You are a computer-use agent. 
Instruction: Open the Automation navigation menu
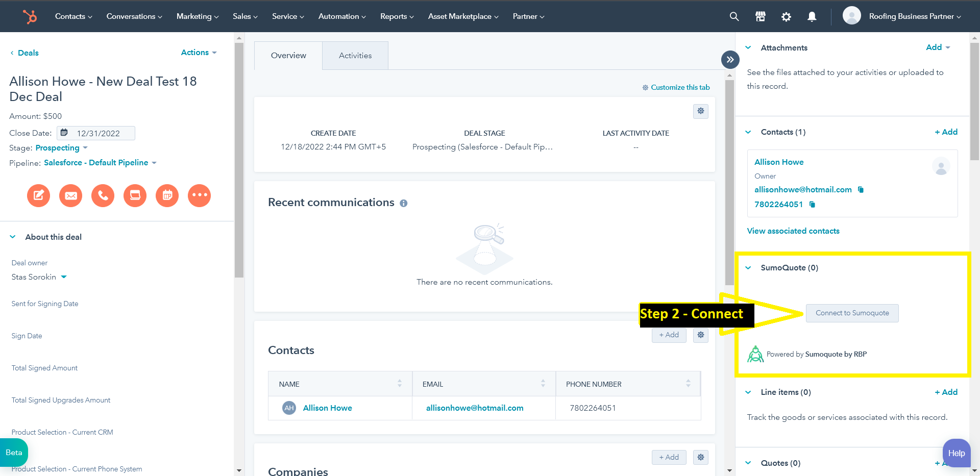pos(342,16)
